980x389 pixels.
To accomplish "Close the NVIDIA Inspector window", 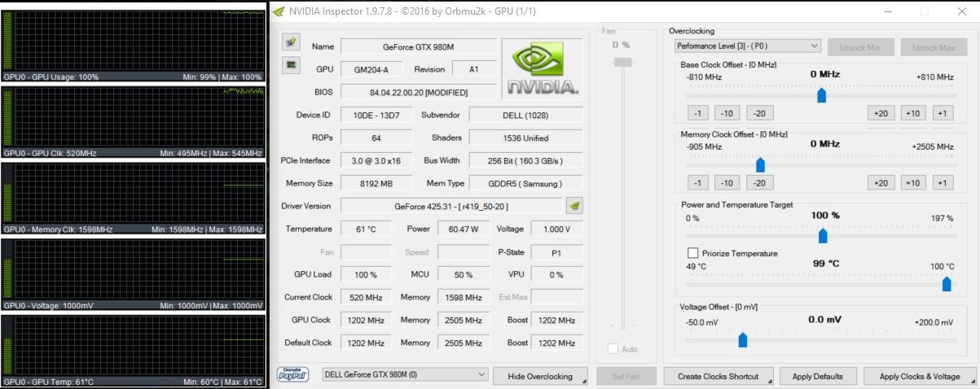I will pyautogui.click(x=961, y=11).
